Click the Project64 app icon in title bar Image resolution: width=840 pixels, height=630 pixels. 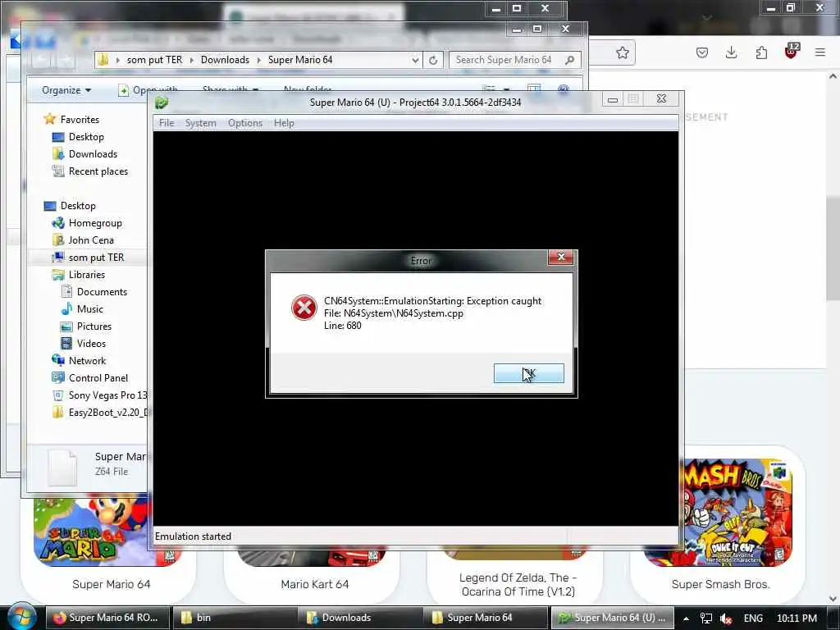[162, 102]
